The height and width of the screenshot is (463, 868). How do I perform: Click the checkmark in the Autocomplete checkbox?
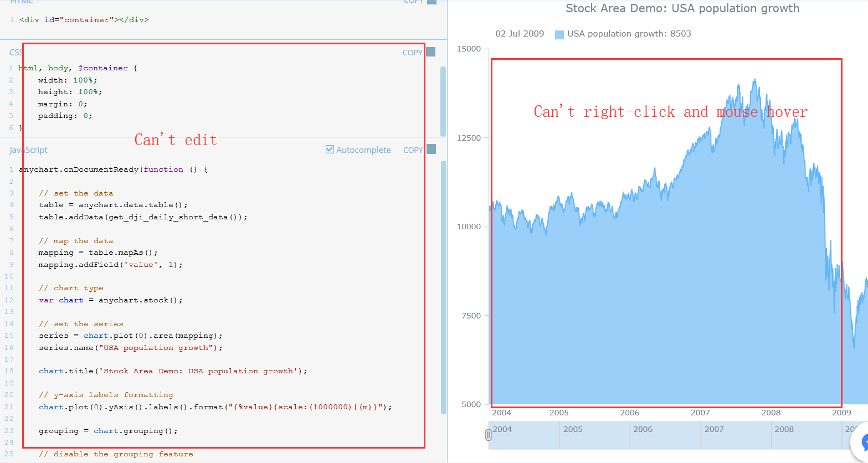coord(330,149)
